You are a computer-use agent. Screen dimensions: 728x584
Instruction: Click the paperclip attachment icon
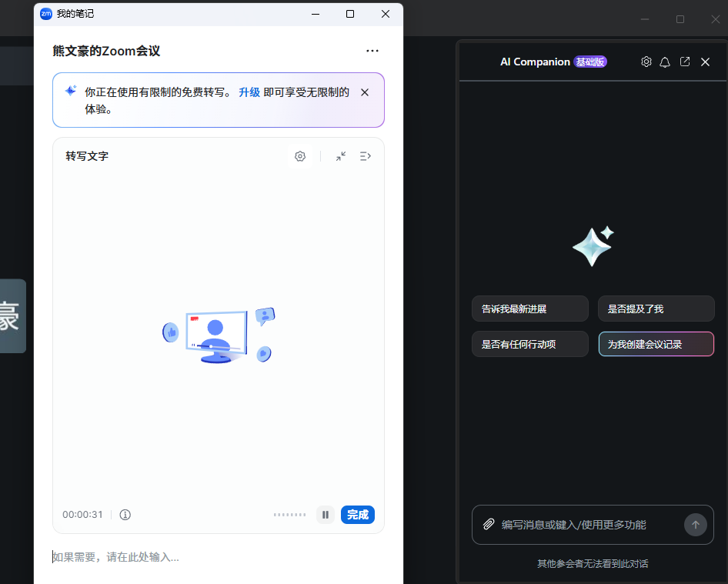pos(489,525)
